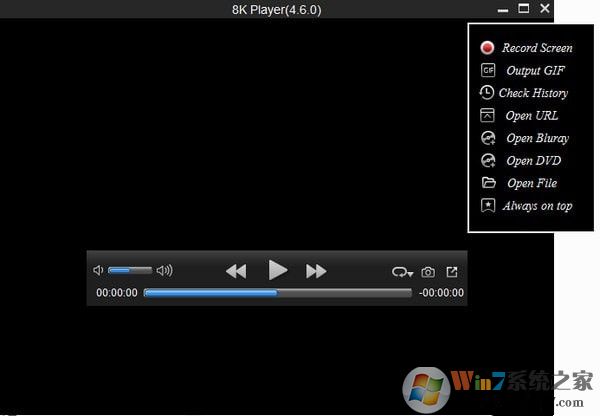Click the rewind button
Screen dimensions: 600x416
point(236,271)
